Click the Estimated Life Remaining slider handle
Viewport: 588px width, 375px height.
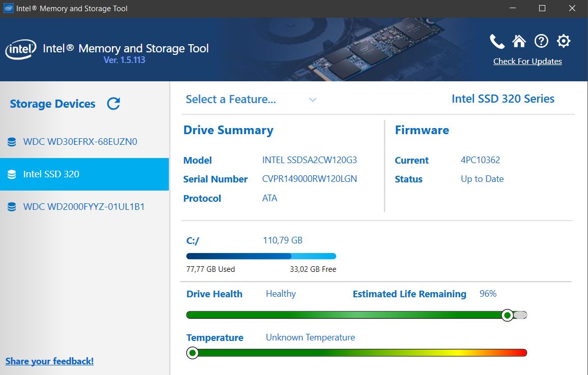coord(507,315)
